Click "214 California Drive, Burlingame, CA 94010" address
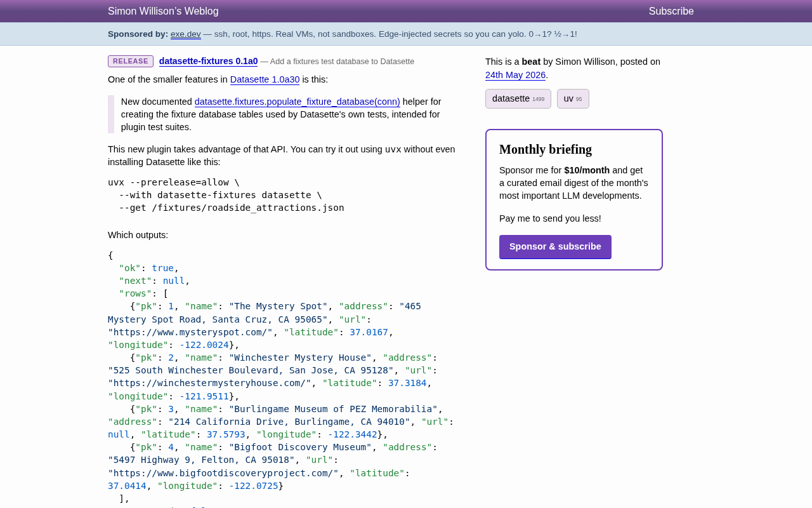 pos(289,422)
